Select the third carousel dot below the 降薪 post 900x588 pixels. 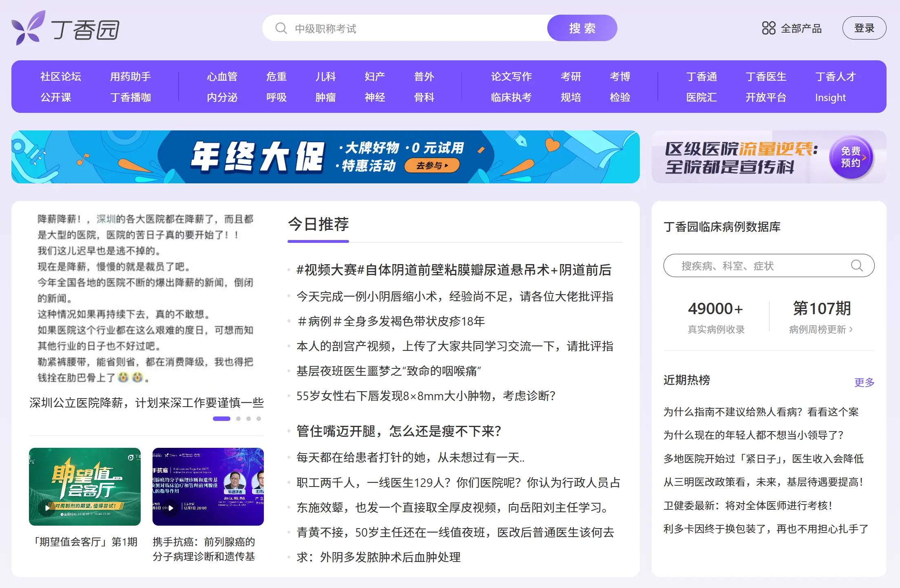pos(249,418)
